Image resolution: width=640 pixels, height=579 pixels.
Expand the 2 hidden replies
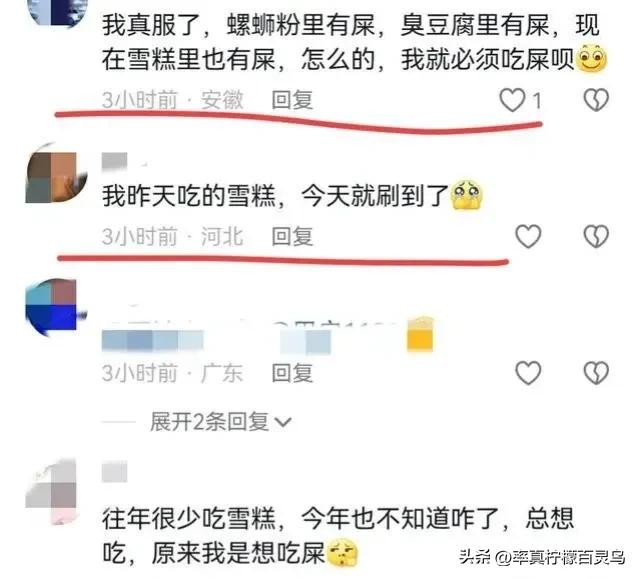click(209, 421)
